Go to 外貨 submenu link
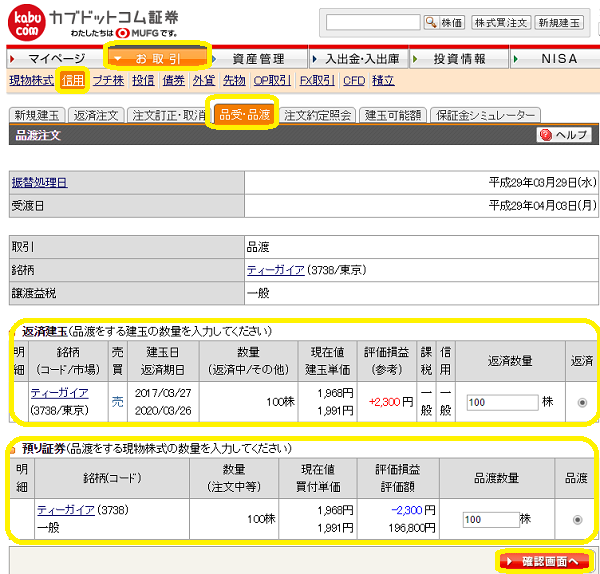Image resolution: width=600 pixels, height=574 pixels. click(x=204, y=80)
